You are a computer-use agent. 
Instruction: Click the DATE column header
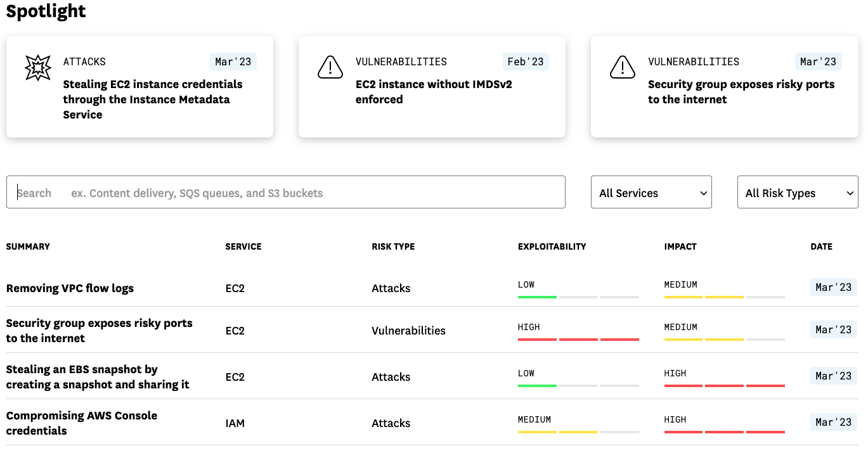pyautogui.click(x=821, y=246)
